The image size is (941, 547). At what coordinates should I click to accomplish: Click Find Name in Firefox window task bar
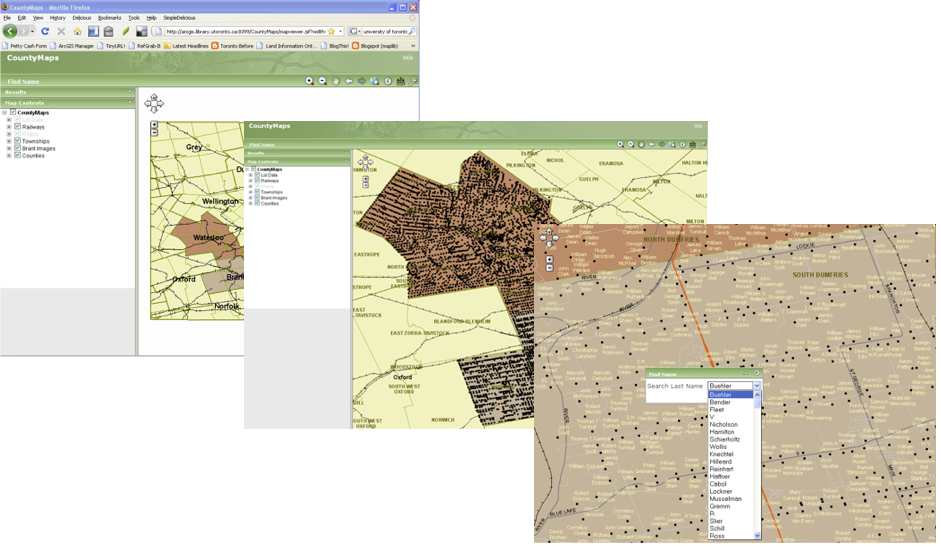click(x=23, y=81)
